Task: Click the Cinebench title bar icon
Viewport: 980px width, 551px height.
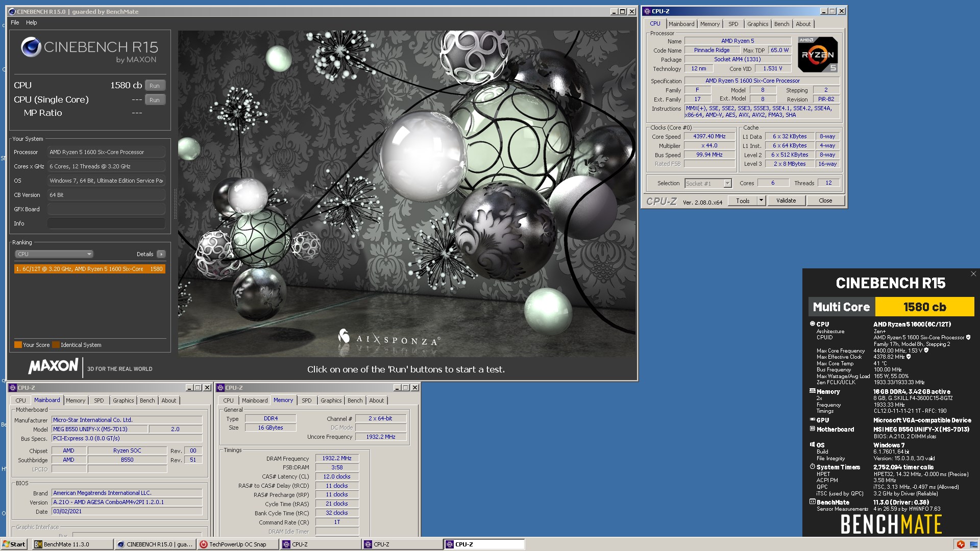Action: click(12, 11)
